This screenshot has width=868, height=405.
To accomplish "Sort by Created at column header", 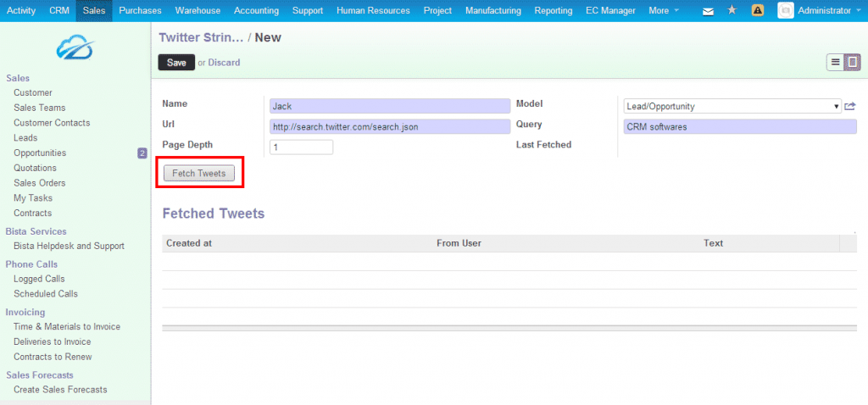I will (x=189, y=243).
